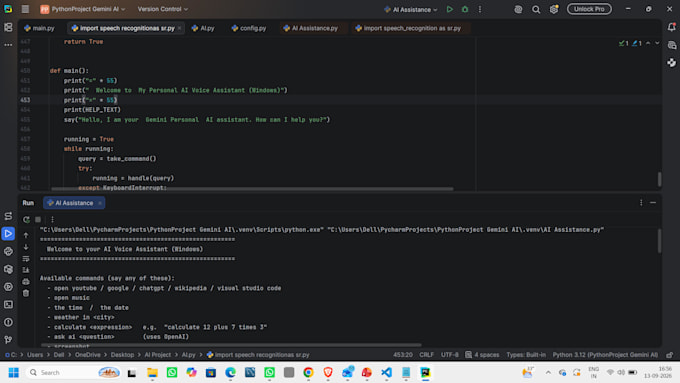Stop the running AI Assistance process
This screenshot has width=680, height=383.
[x=38, y=219]
